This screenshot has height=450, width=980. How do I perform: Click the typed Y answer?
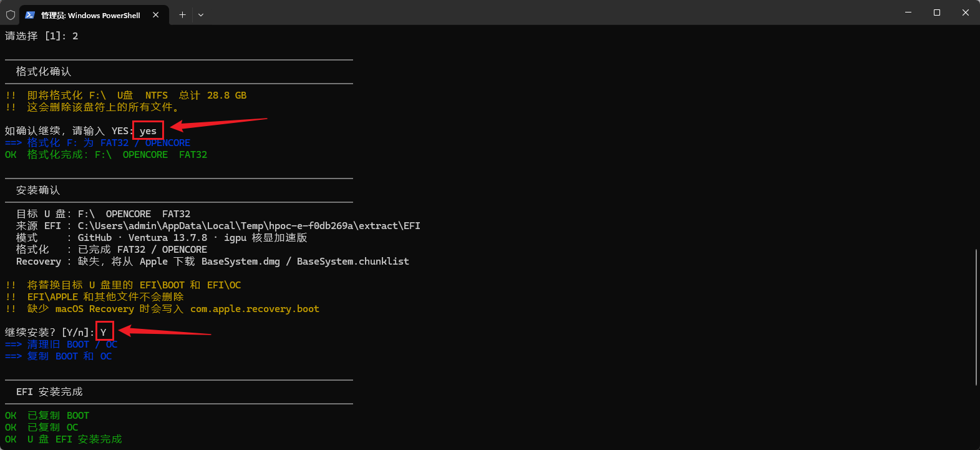pos(104,333)
